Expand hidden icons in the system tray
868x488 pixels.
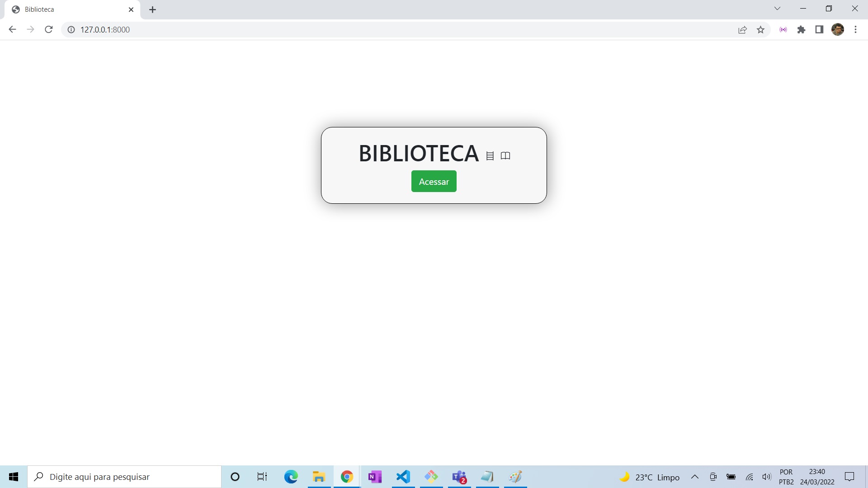point(695,477)
